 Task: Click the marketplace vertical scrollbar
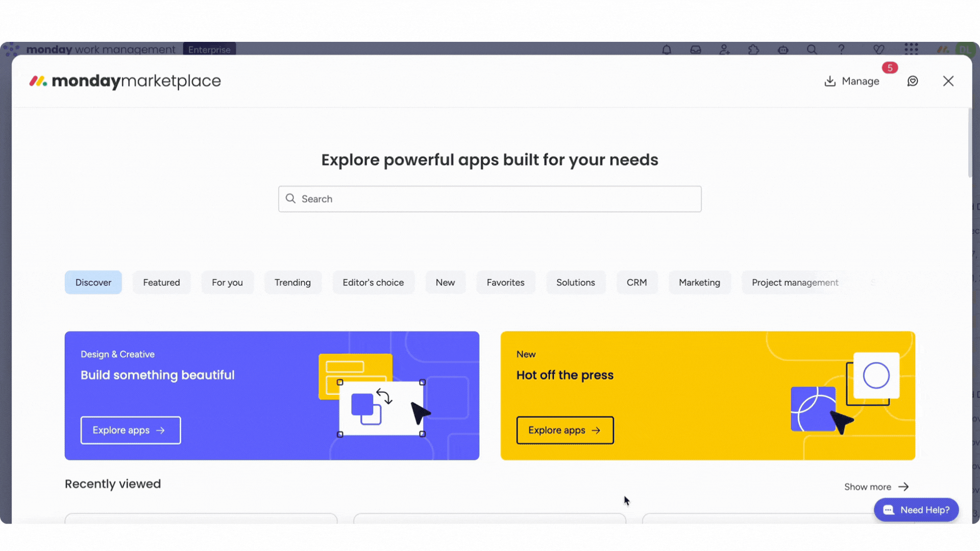(970, 143)
